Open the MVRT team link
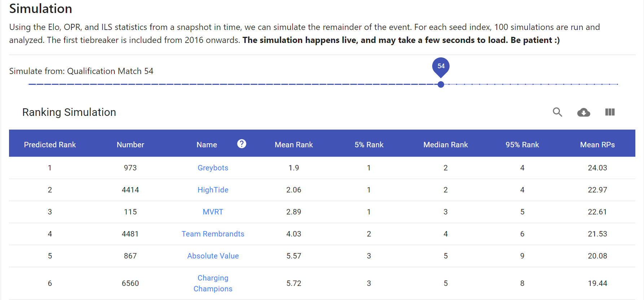Image resolution: width=644 pixels, height=300 pixels. tap(213, 212)
